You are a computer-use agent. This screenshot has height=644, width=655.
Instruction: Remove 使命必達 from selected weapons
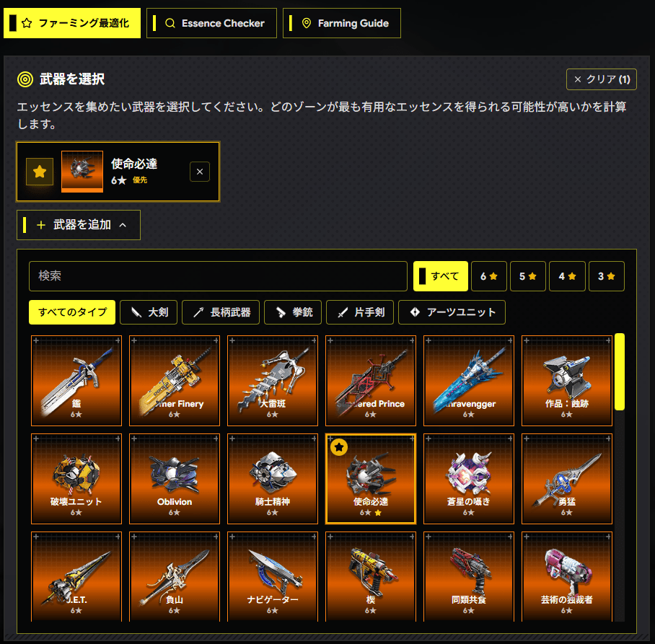pyautogui.click(x=200, y=172)
